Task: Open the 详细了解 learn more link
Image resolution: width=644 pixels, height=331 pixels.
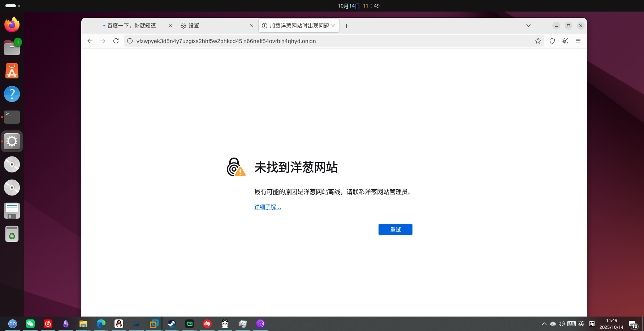Action: tap(267, 207)
